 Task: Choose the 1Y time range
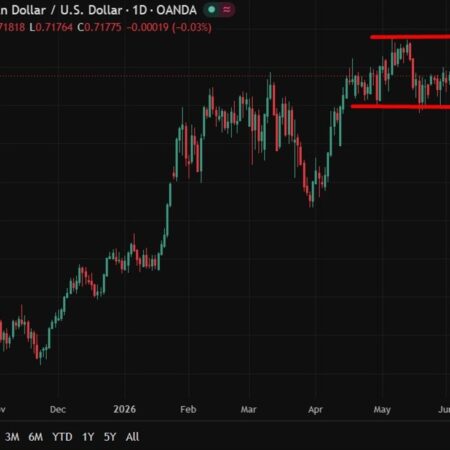click(x=88, y=437)
